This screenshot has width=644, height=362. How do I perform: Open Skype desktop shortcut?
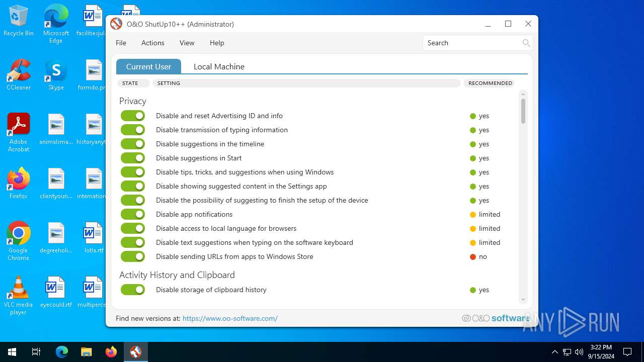tap(56, 75)
